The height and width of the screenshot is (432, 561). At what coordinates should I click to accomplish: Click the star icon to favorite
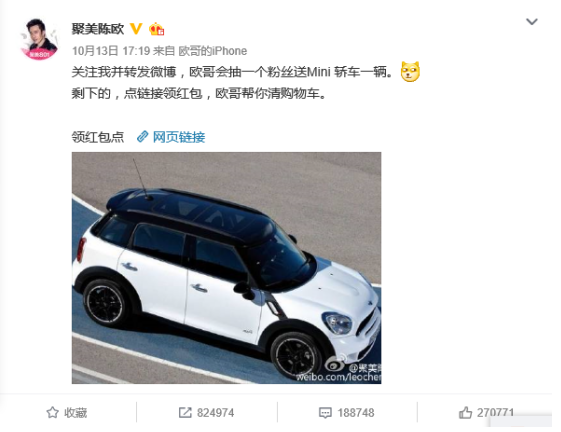tap(52, 413)
